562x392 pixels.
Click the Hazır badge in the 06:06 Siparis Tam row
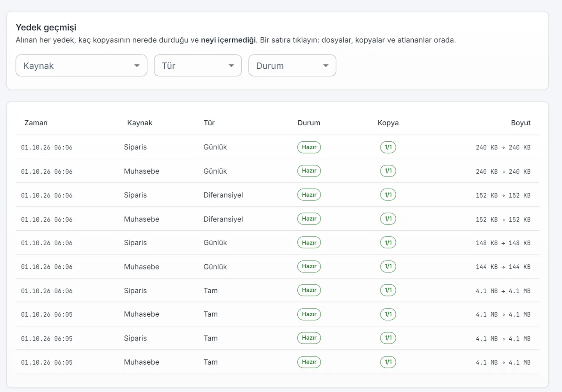(x=309, y=290)
